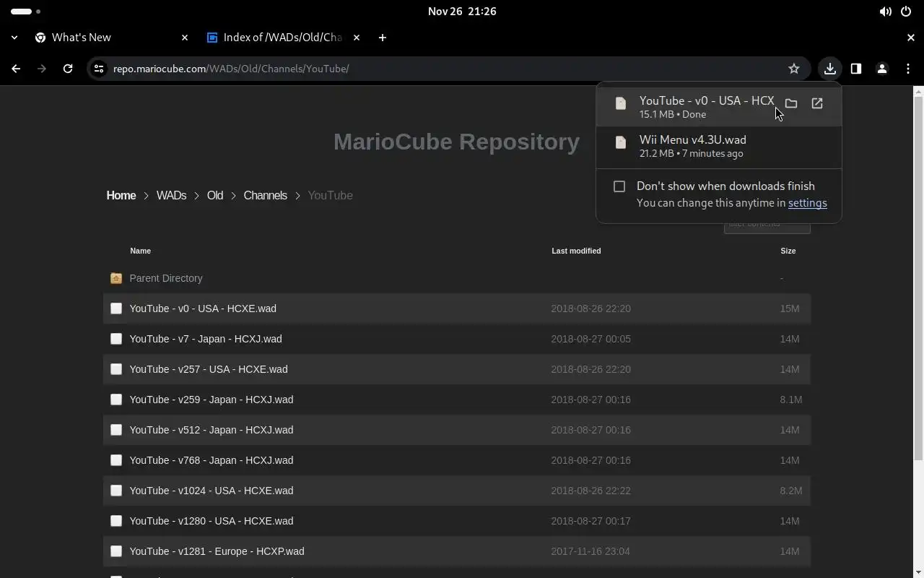Viewport: 924px width, 578px height.
Task: Open Chrome three-dot menu
Action: (x=908, y=69)
